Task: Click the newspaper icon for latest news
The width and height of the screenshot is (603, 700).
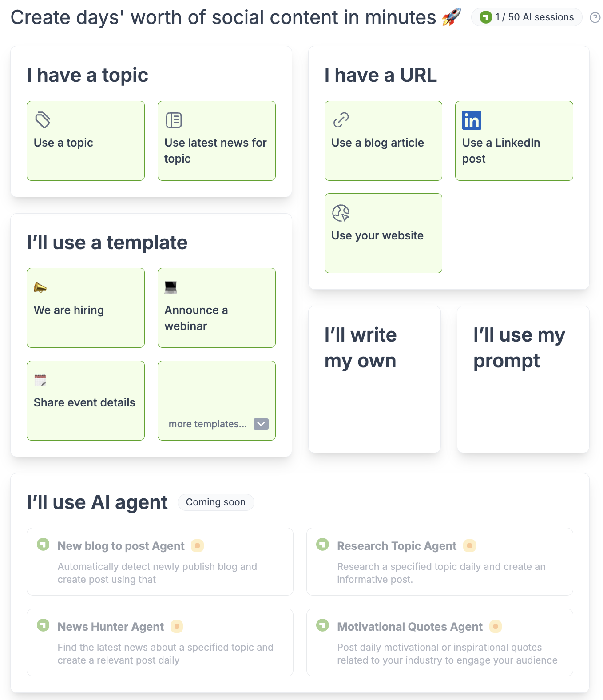Action: click(174, 120)
